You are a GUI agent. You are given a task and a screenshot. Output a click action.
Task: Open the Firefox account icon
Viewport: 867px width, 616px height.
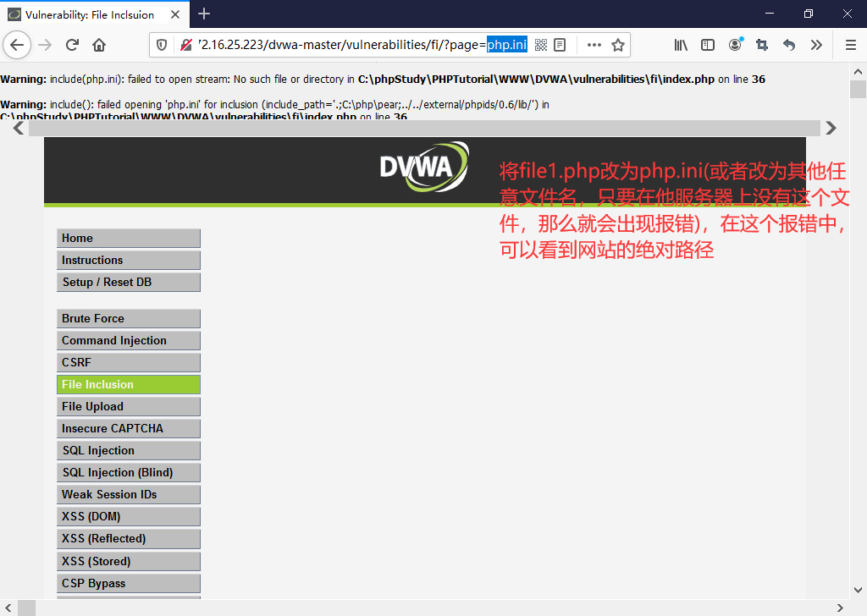(735, 45)
